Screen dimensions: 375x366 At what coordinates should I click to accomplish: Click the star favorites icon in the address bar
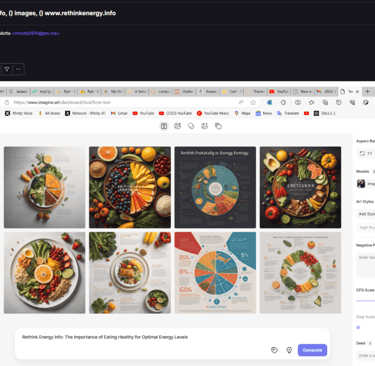tap(253, 102)
